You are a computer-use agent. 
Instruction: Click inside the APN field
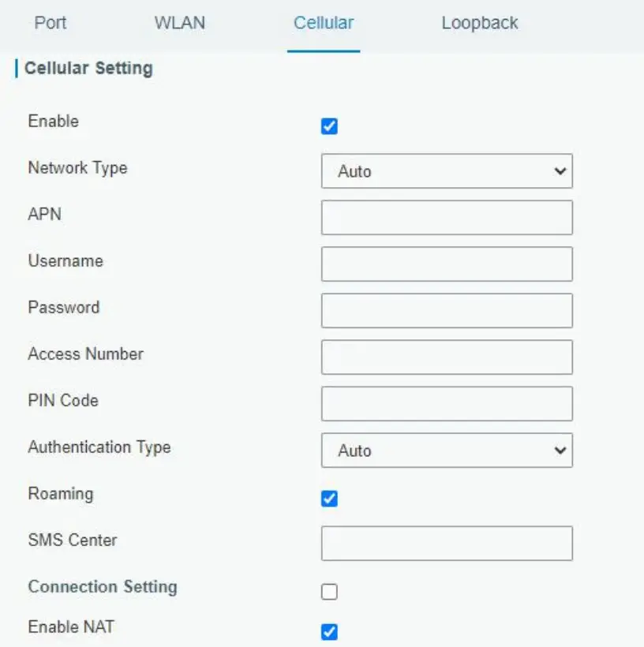(x=446, y=218)
